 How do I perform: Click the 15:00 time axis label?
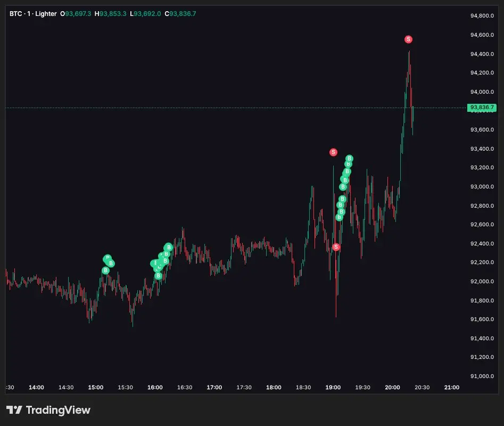[x=96, y=388]
